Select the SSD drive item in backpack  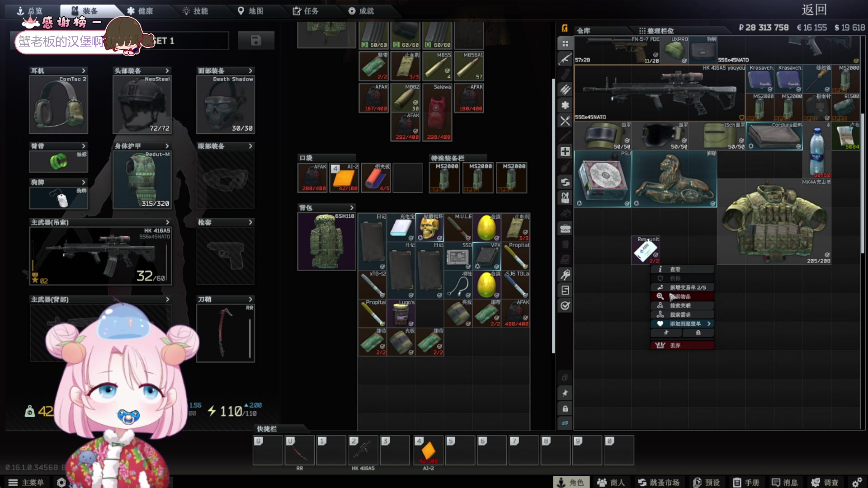pos(458,256)
